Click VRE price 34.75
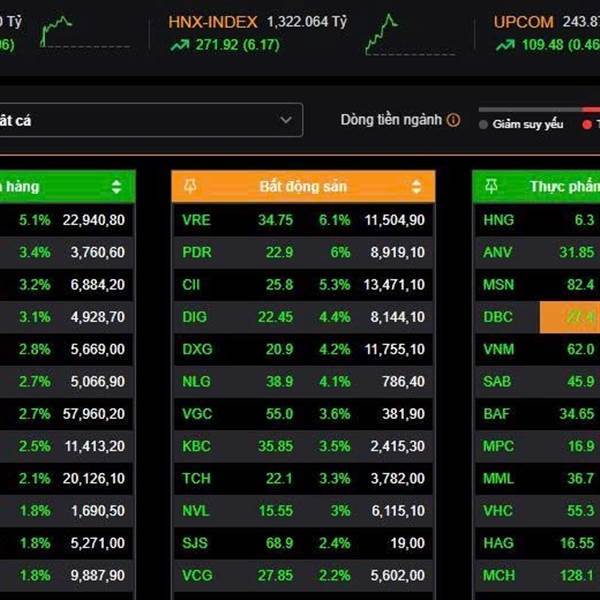 tap(275, 220)
